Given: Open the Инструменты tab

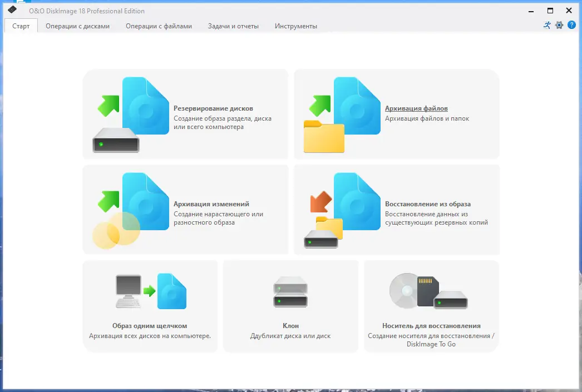Looking at the screenshot, I should click(x=296, y=26).
